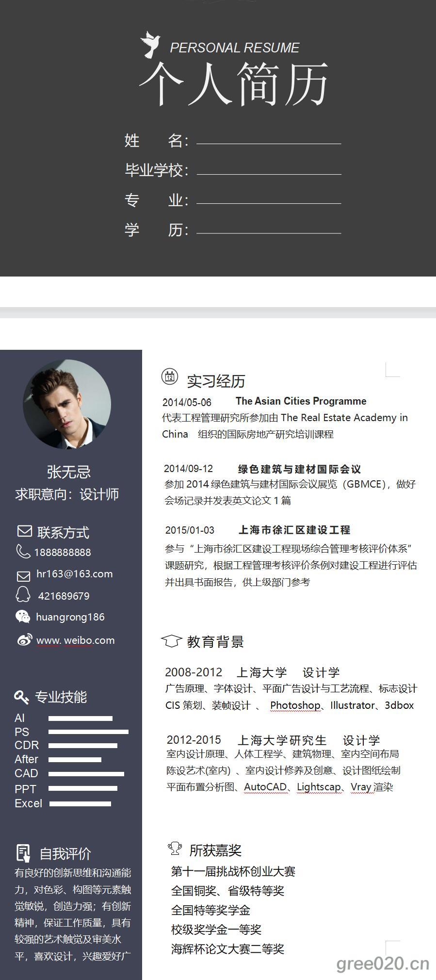Click the white dove icon beside PERSONAL RESUME

(150, 45)
